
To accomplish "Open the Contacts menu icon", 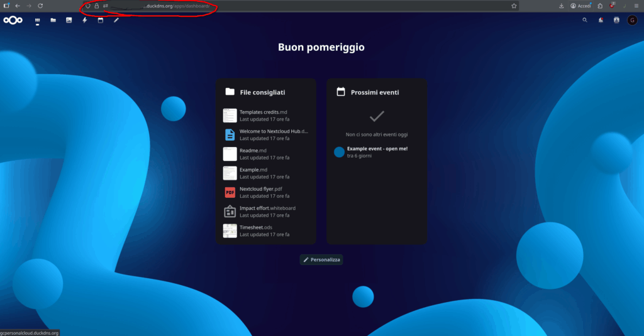I will [x=616, y=20].
